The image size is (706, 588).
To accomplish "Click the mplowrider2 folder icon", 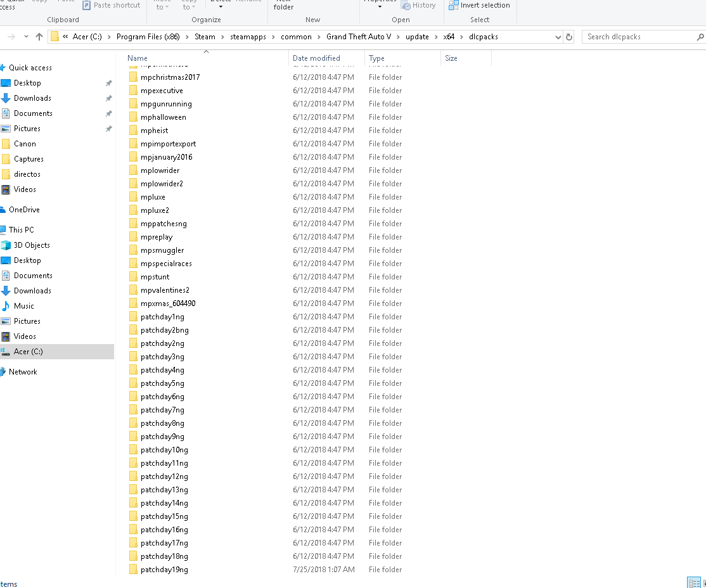I will (133, 183).
